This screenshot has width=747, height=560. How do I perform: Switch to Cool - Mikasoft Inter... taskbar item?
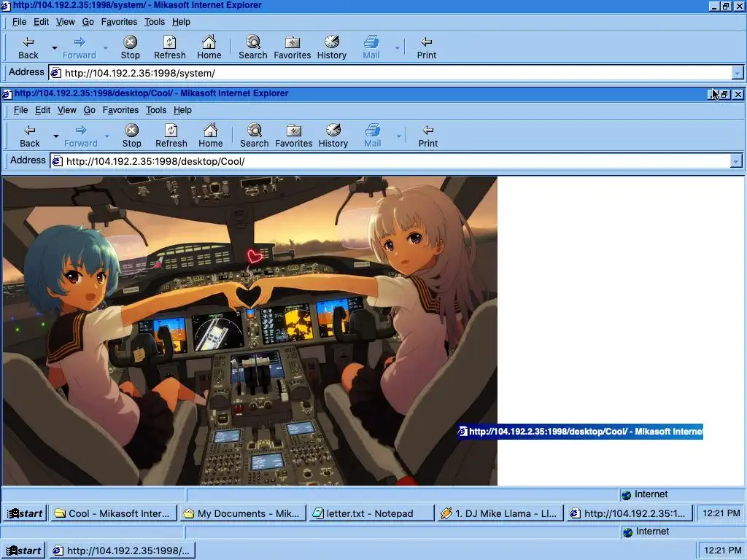113,513
